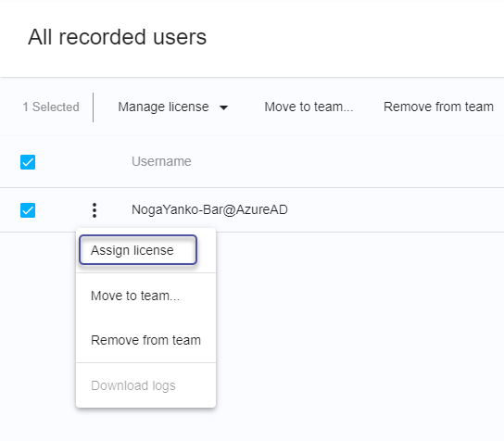This screenshot has width=504, height=441.
Task: Expand the Manage license dropdown
Action: coord(173,107)
